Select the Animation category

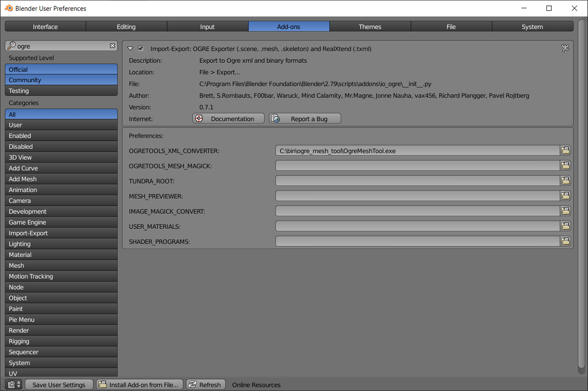(62, 190)
